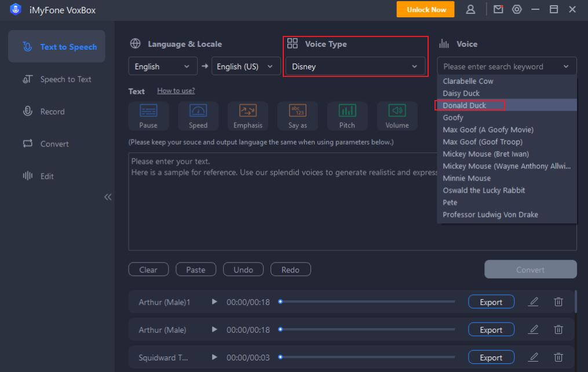Pick Max Goof (Goof Troop) voice
Viewport: 588px width, 372px height.
click(x=507, y=142)
